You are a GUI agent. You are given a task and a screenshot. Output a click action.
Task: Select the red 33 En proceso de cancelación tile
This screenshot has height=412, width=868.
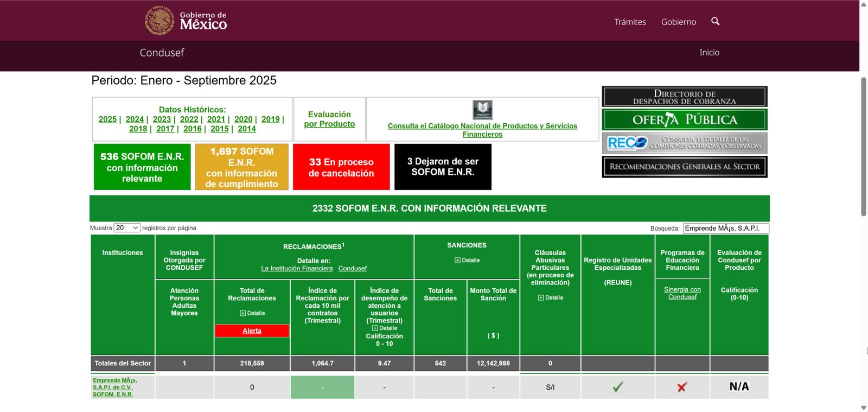[x=341, y=167]
